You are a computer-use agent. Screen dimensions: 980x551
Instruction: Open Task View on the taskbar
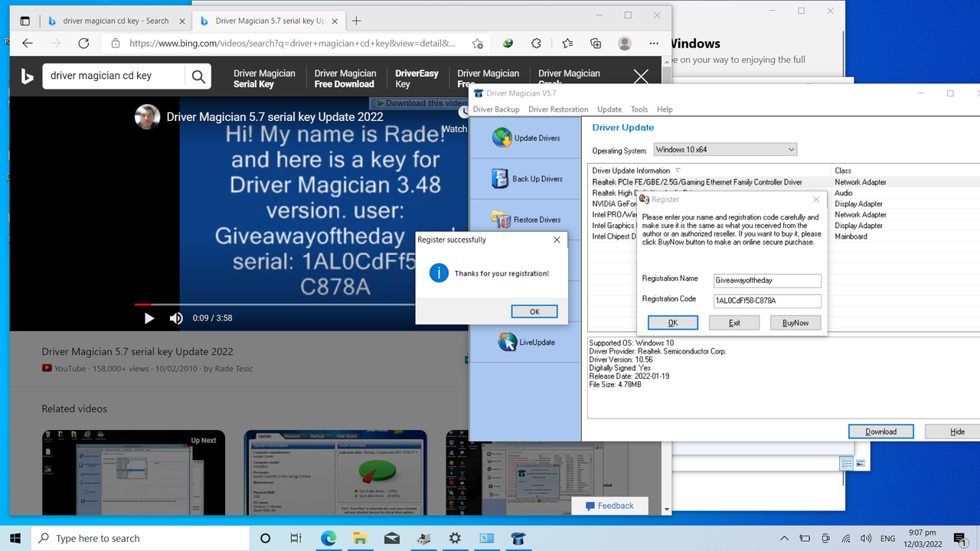296,538
